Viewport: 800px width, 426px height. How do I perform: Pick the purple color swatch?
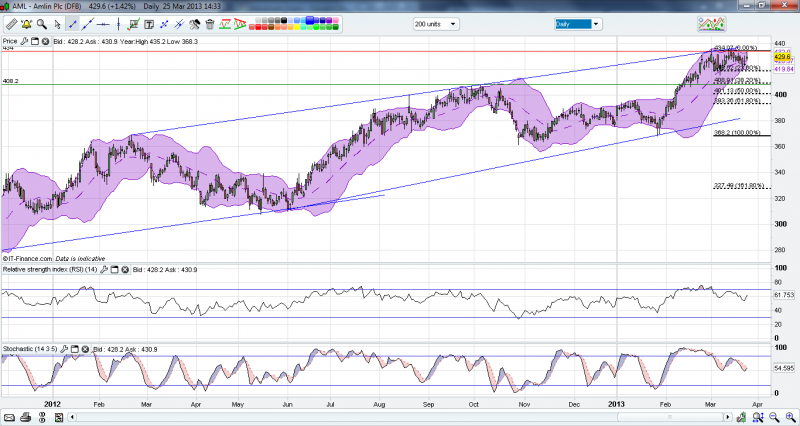tap(330, 20)
